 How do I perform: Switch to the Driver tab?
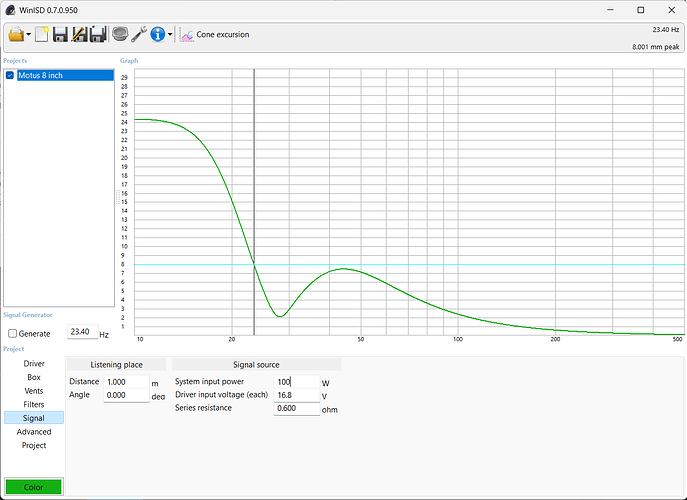tap(34, 364)
